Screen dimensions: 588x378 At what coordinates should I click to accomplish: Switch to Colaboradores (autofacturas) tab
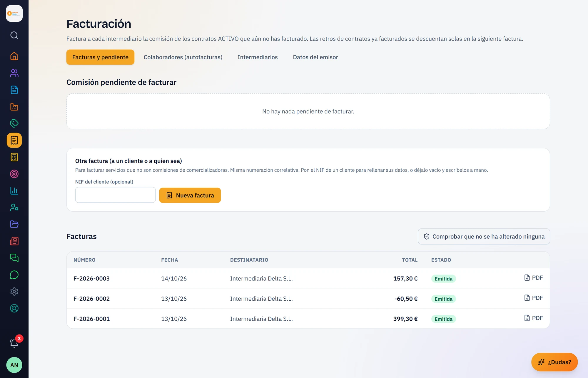point(183,57)
